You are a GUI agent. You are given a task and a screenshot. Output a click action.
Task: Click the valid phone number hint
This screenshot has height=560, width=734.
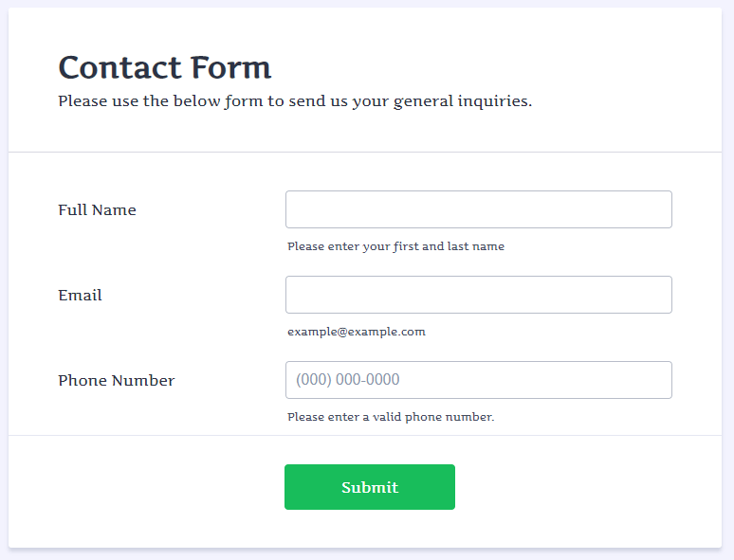click(390, 417)
